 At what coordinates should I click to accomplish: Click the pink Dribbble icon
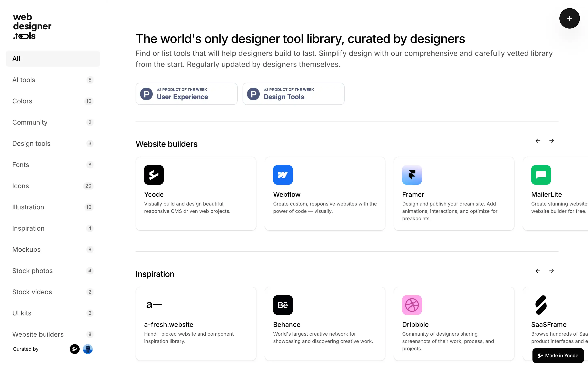pos(412,305)
